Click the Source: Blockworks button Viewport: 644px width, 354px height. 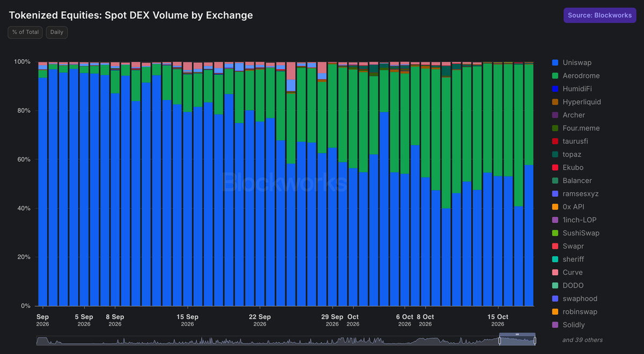coord(599,15)
